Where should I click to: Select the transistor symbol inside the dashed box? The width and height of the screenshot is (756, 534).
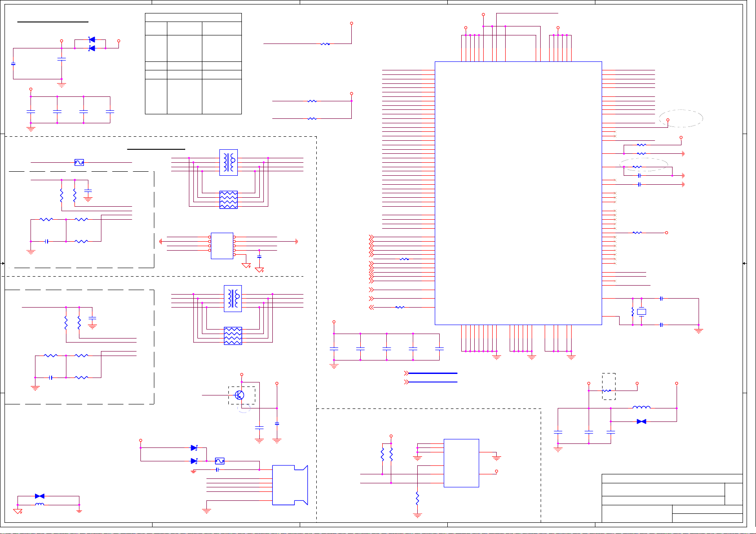point(240,395)
